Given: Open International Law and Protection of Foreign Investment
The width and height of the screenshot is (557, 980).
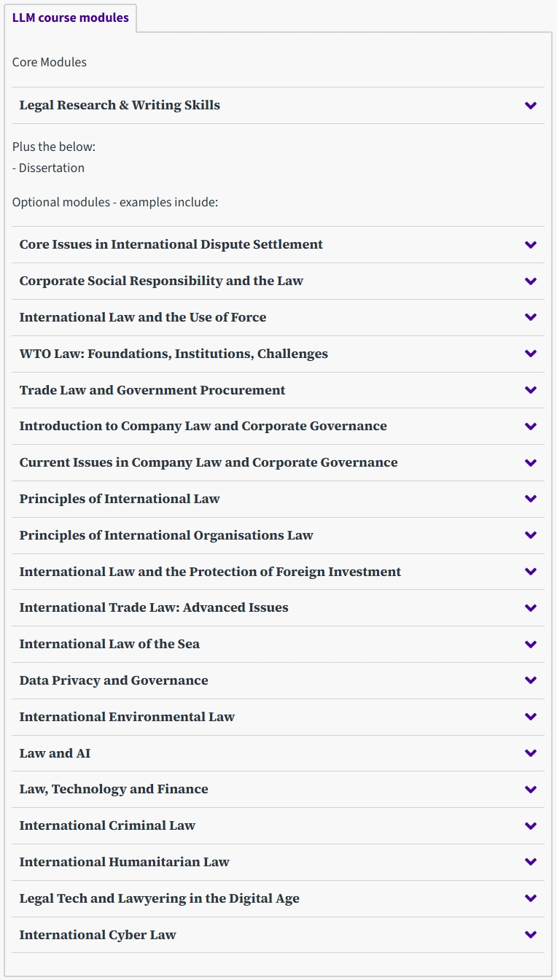Looking at the screenshot, I should click(x=210, y=572).
